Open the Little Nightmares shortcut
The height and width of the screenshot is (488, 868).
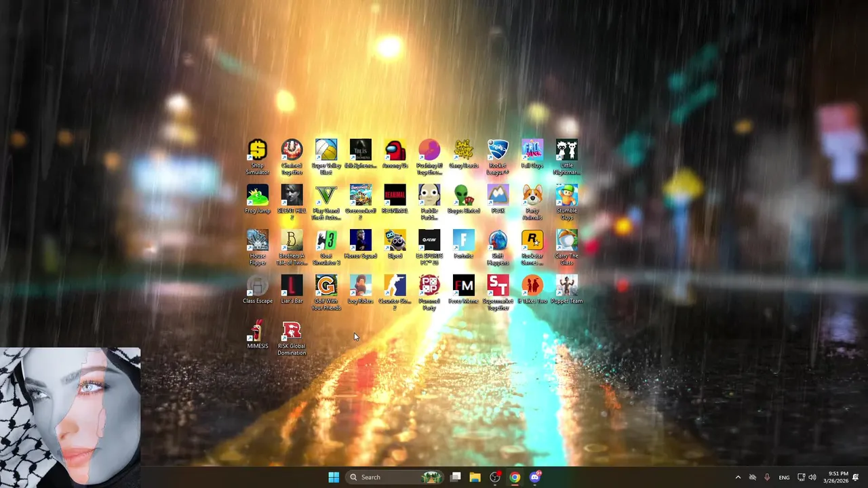click(567, 157)
